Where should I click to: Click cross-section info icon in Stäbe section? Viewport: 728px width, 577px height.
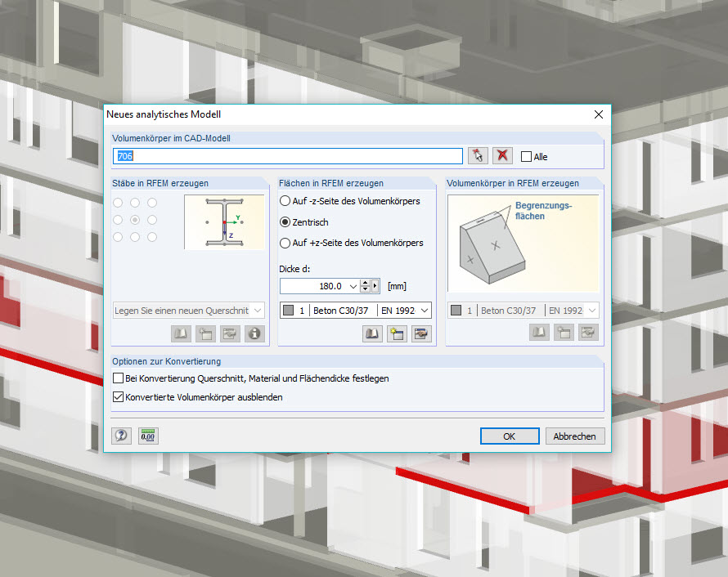tap(254, 333)
